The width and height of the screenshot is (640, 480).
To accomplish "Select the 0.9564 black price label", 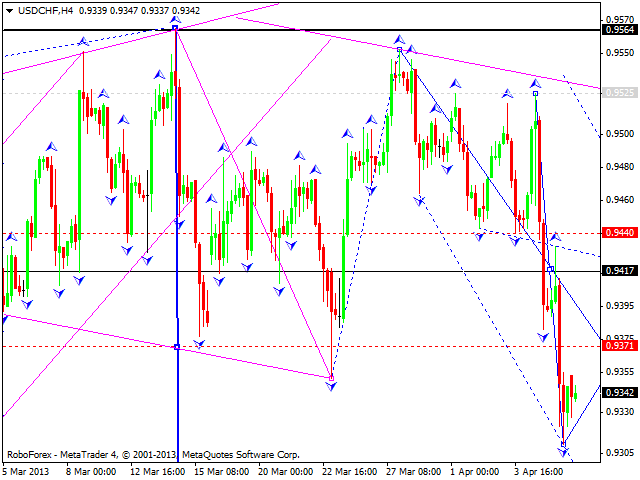I will 617,30.
